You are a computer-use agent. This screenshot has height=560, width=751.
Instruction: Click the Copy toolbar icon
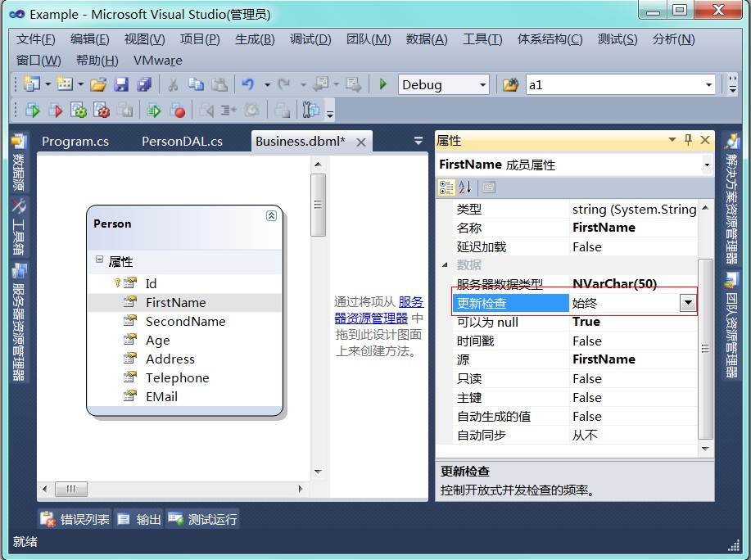(197, 84)
